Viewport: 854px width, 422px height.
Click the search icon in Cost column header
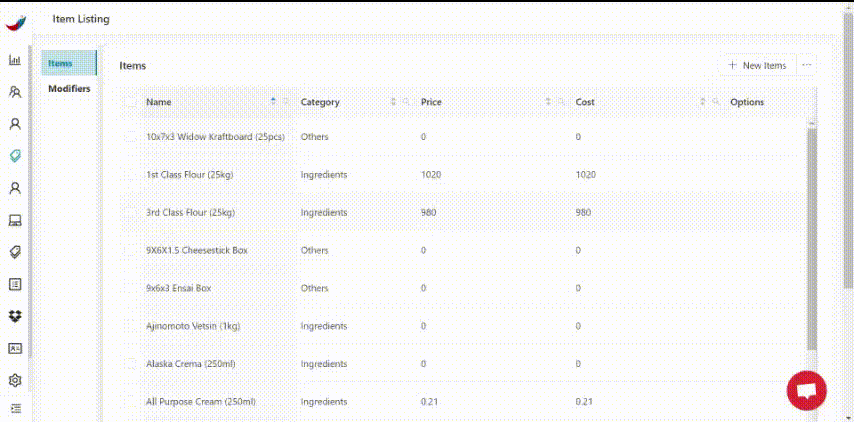716,102
